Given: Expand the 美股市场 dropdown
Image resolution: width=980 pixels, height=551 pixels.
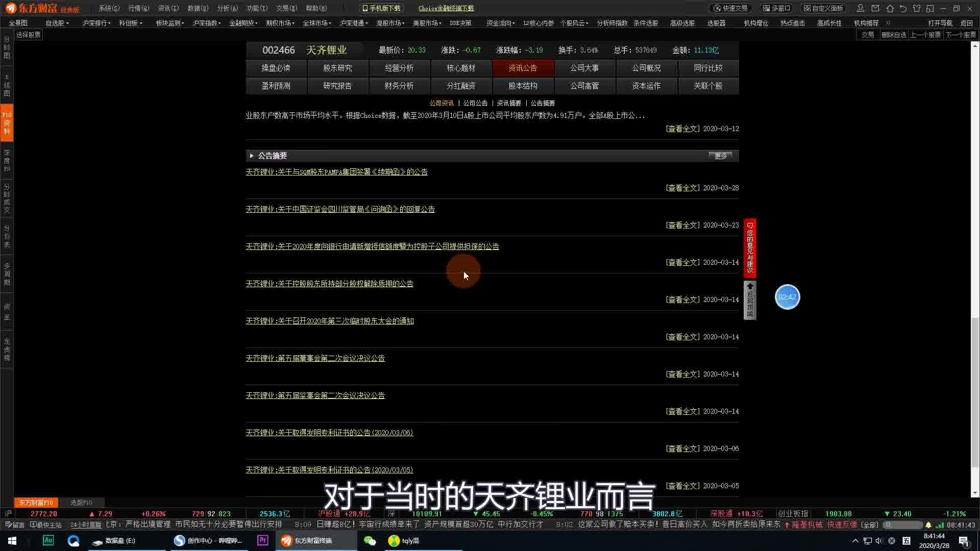Looking at the screenshot, I should coord(427,23).
